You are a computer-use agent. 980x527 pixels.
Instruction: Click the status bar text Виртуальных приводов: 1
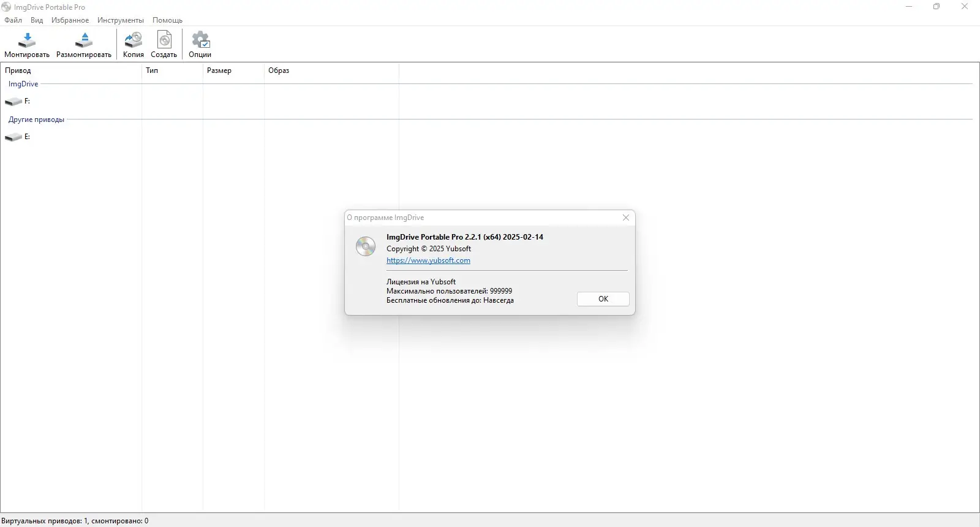[x=45, y=521]
